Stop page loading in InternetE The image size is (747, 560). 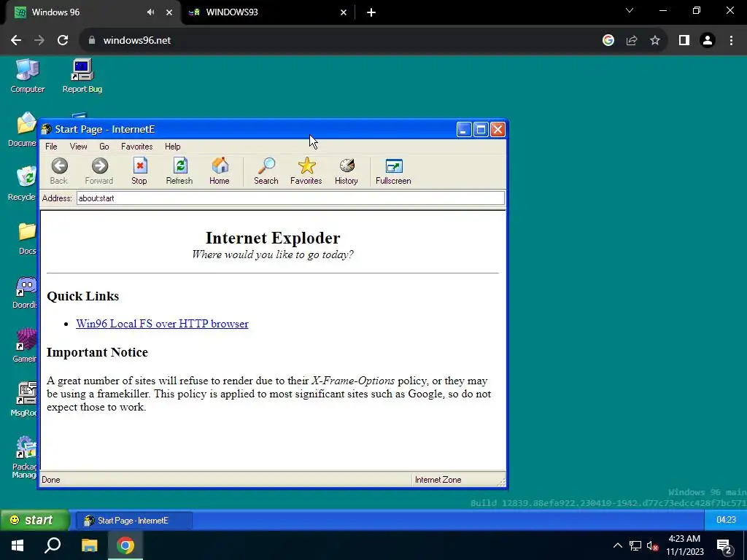pos(139,171)
